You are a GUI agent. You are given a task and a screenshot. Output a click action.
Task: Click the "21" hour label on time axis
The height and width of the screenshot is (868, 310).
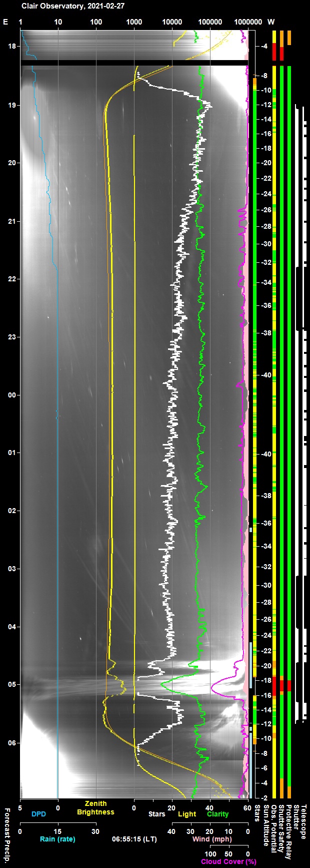pyautogui.click(x=12, y=221)
